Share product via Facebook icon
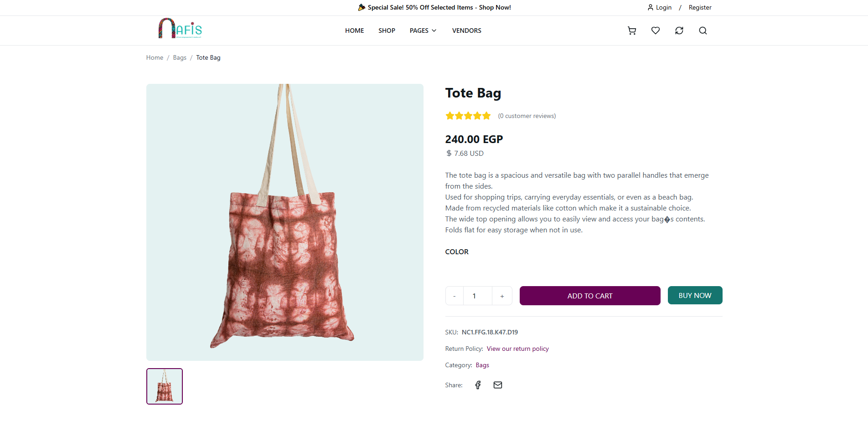The width and height of the screenshot is (868, 431). pyautogui.click(x=478, y=385)
